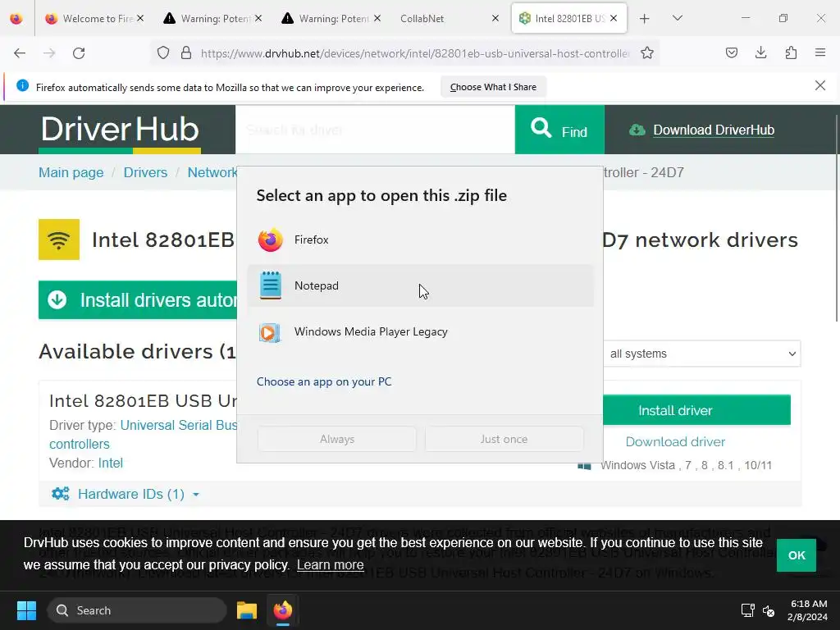
Task: Click the Install drivers automatically button
Action: coord(138,300)
